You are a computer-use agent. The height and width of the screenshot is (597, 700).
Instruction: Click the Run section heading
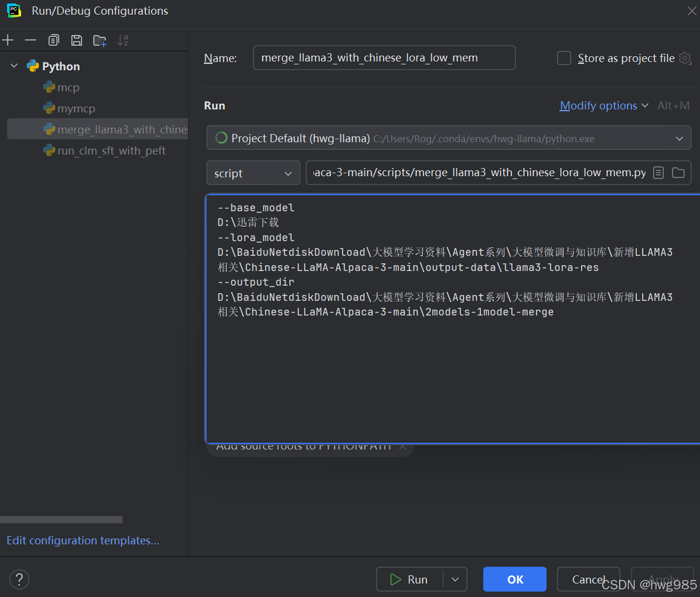(x=215, y=106)
